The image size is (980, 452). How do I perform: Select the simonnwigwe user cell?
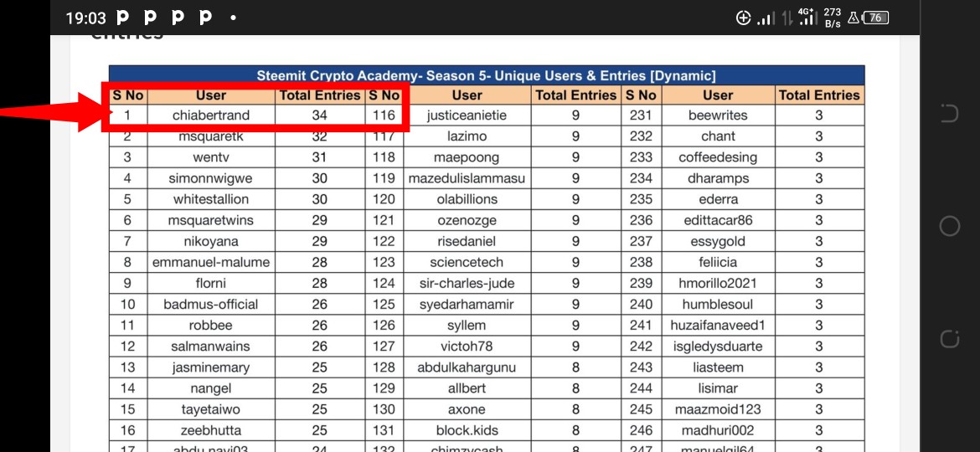pos(210,178)
